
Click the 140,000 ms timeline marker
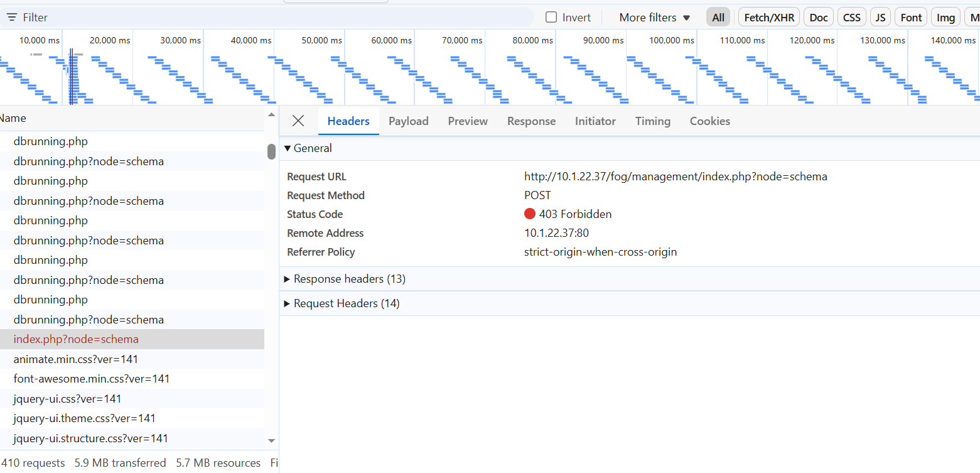tap(954, 40)
